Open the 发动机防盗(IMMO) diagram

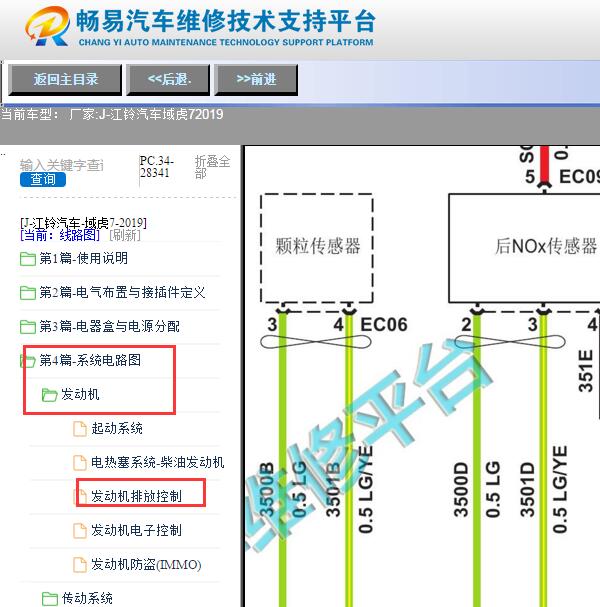(146, 565)
